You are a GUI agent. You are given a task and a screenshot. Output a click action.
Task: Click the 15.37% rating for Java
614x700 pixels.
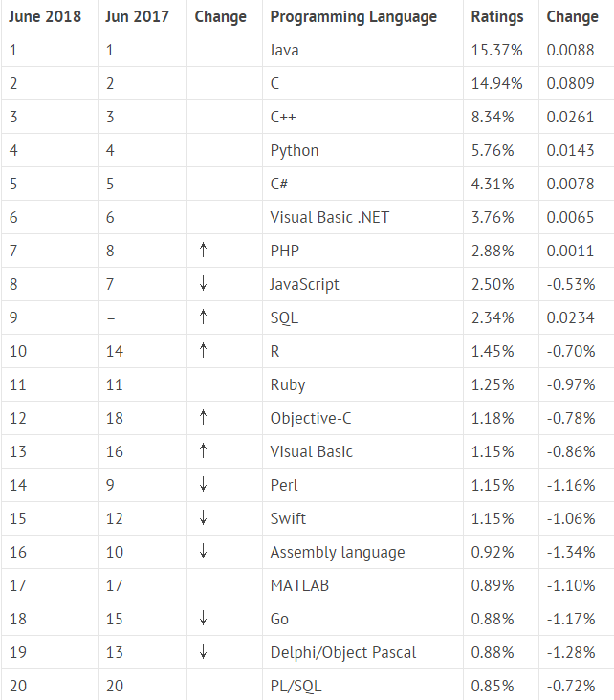point(497,50)
